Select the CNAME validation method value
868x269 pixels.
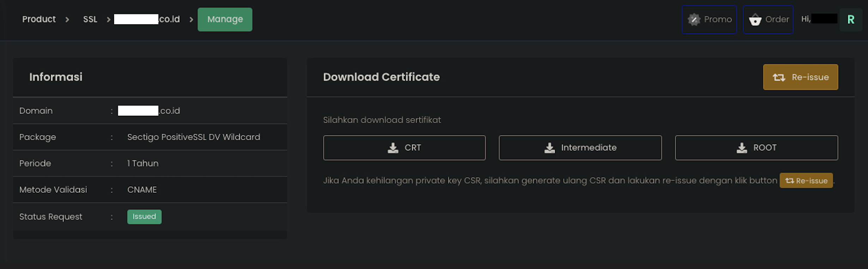142,190
